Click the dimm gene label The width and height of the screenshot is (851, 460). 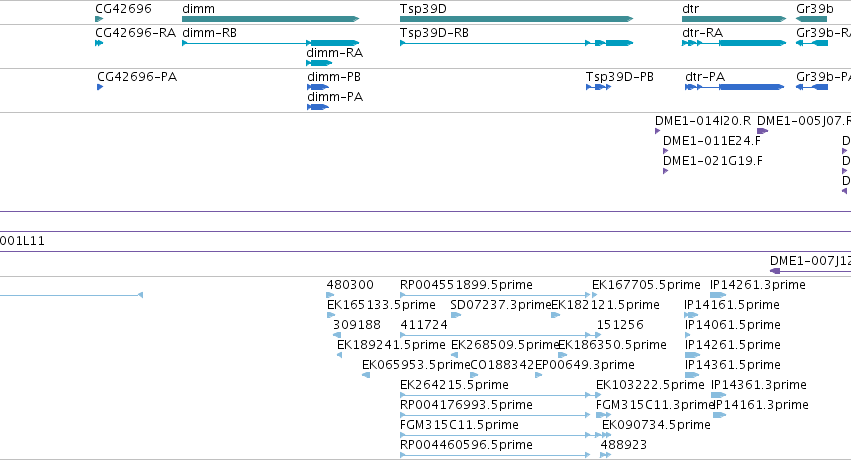click(199, 9)
